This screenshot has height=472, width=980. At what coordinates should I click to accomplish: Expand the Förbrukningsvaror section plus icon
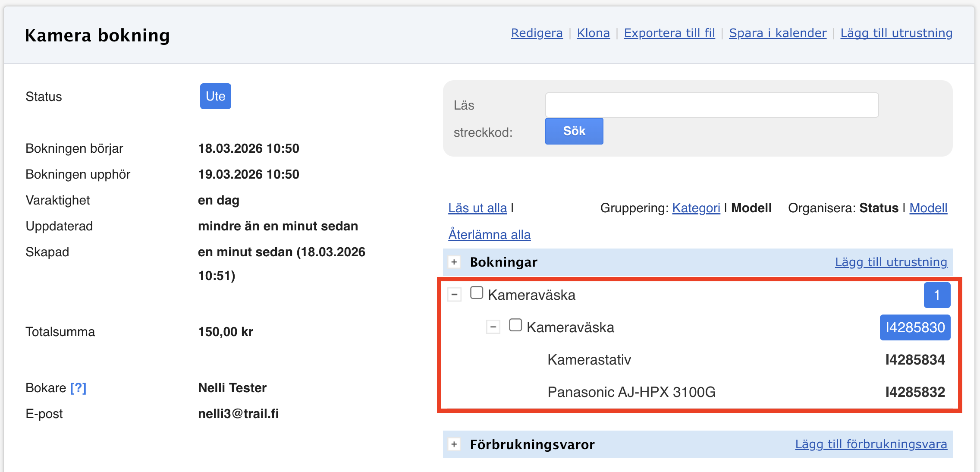point(454,444)
